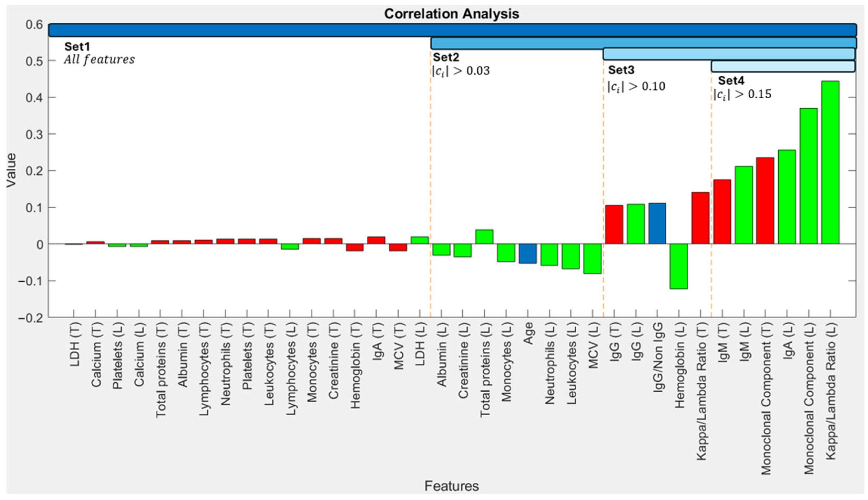
Task: Click the Value y-axis label
Action: point(11,170)
